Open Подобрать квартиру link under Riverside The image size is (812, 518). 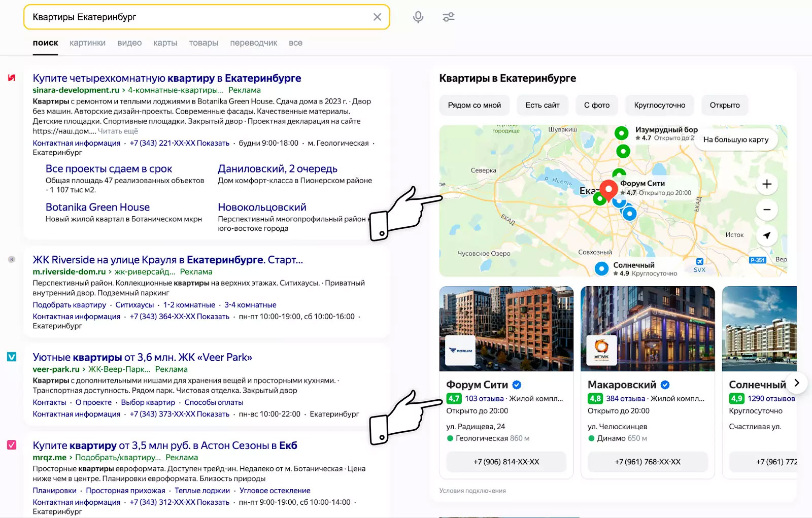point(70,305)
